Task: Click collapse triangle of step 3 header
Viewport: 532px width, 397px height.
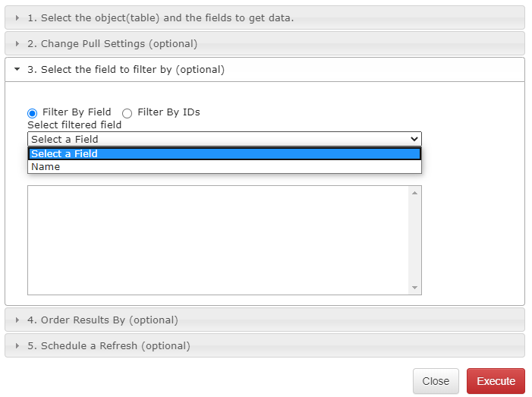Action: click(x=17, y=69)
